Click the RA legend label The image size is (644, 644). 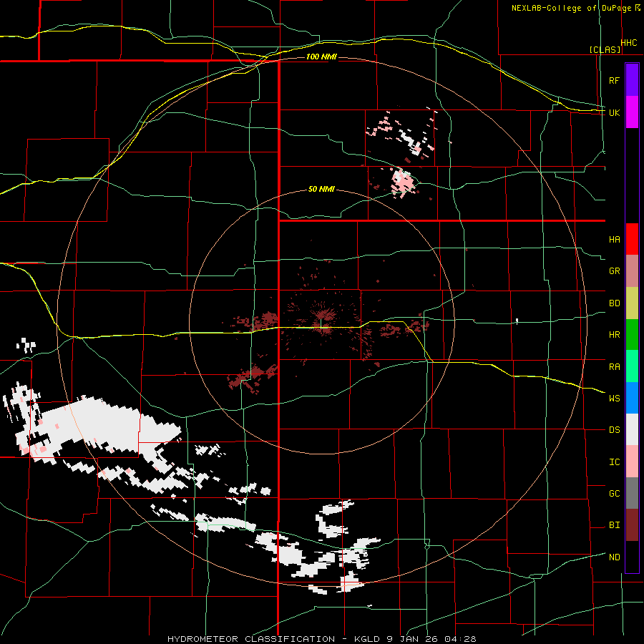tap(614, 367)
